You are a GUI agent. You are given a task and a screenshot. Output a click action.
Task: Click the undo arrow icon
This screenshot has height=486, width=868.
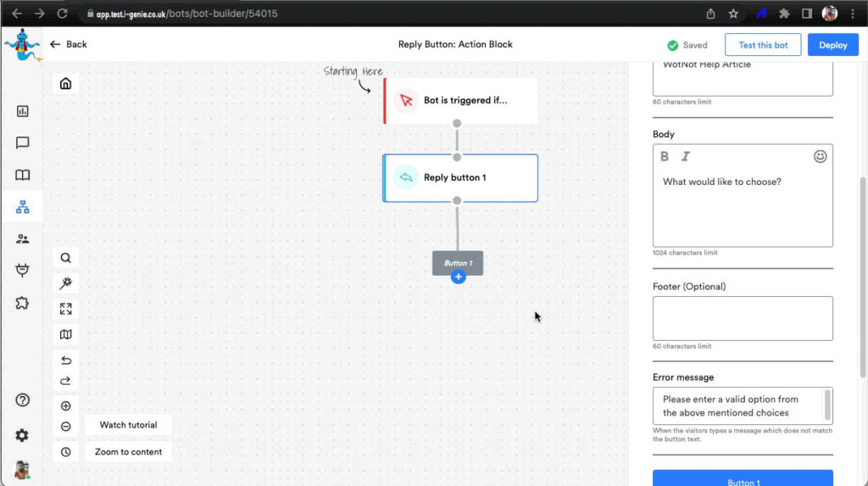65,360
